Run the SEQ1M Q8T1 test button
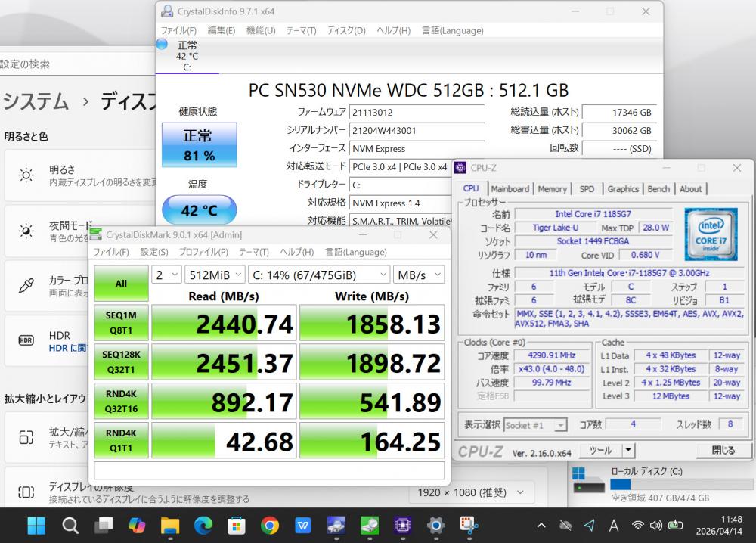This screenshot has width=756, height=543. point(121,324)
